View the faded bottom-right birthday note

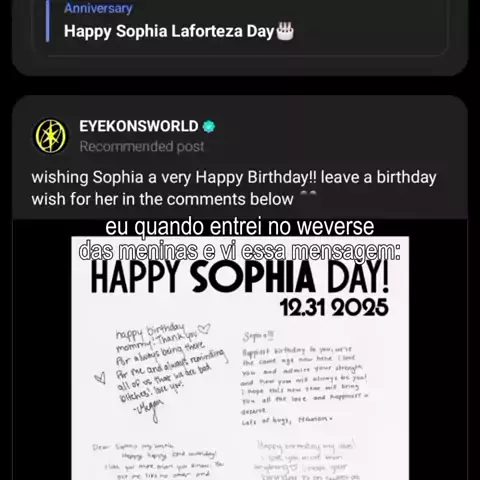tap(307, 461)
